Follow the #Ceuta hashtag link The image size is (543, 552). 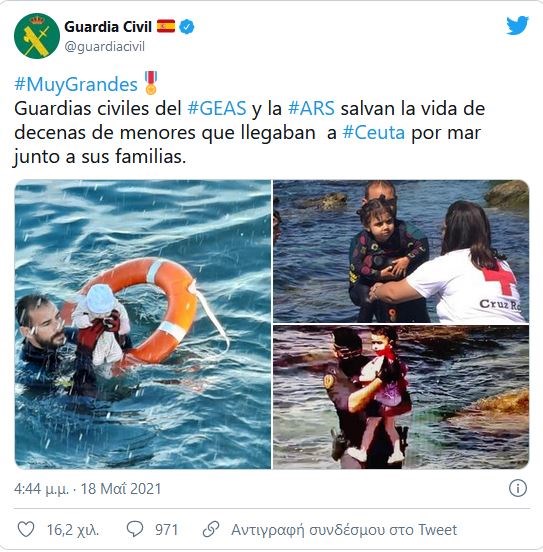[374, 133]
